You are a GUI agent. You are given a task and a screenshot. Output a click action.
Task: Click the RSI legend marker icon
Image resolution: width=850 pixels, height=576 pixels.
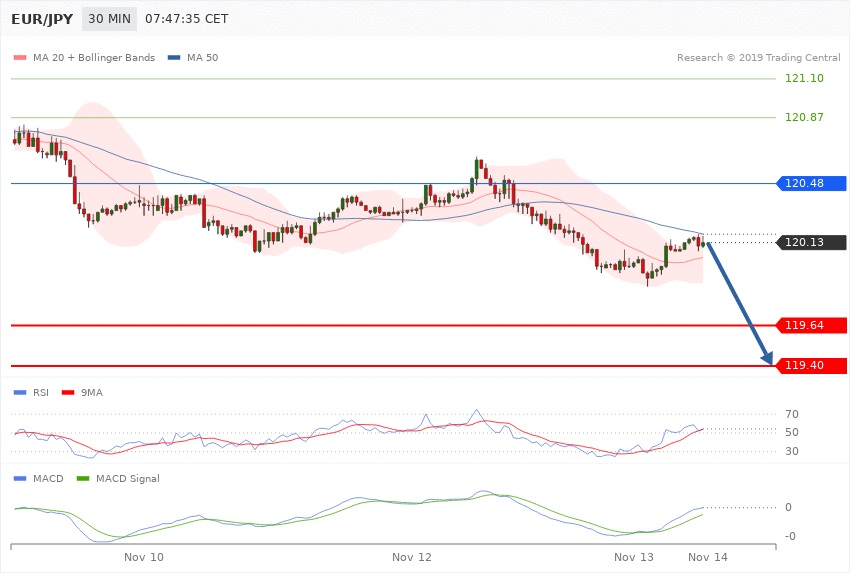19,392
